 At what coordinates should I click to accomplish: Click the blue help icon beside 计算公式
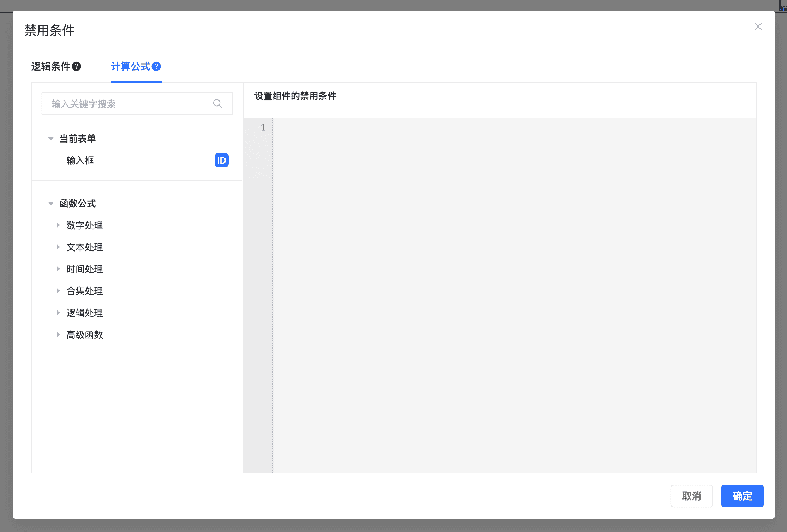click(x=156, y=66)
